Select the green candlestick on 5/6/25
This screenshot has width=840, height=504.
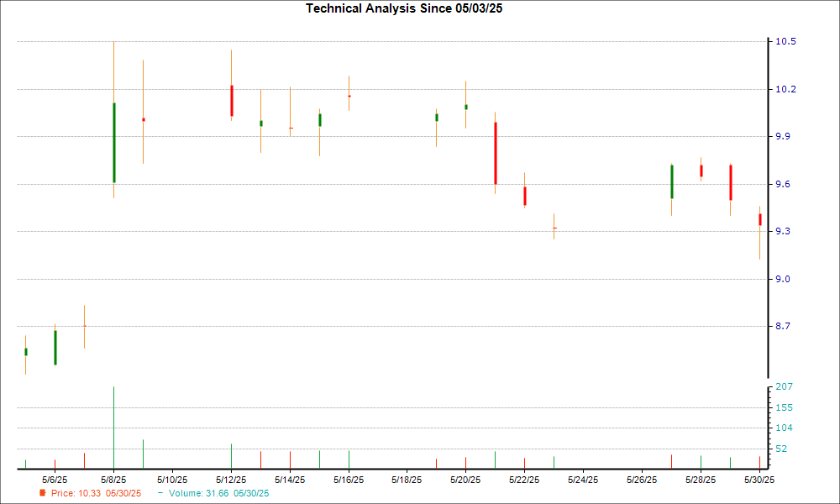pos(55,347)
